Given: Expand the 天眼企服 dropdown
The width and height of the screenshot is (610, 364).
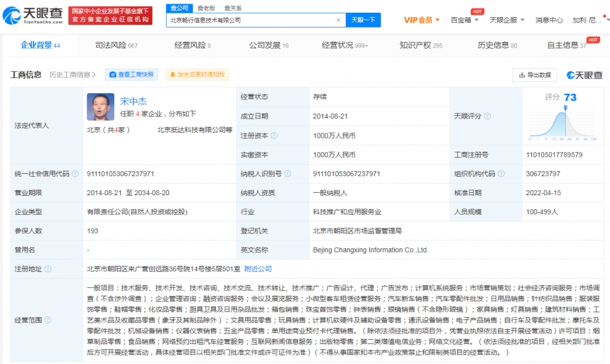Looking at the screenshot, I should coord(506,20).
